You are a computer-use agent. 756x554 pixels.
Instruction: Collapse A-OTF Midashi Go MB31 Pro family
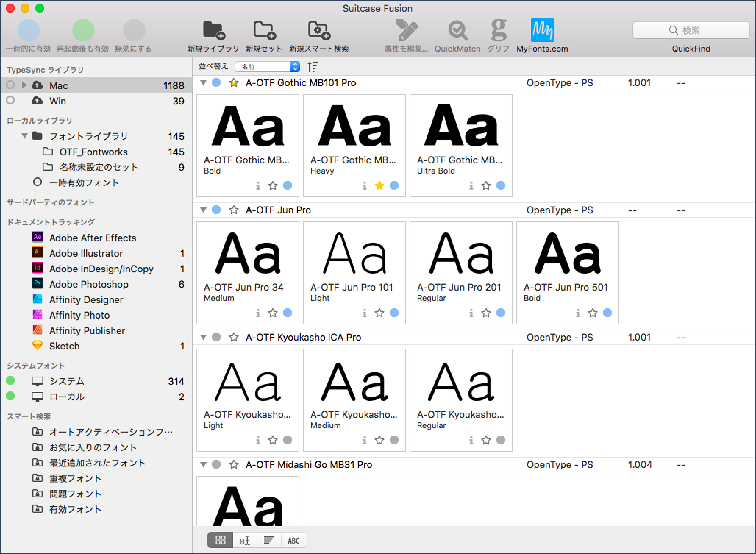tap(203, 465)
